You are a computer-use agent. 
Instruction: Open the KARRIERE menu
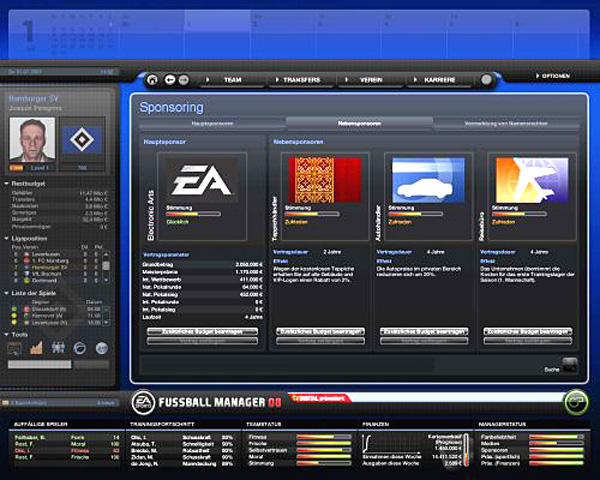tap(440, 80)
